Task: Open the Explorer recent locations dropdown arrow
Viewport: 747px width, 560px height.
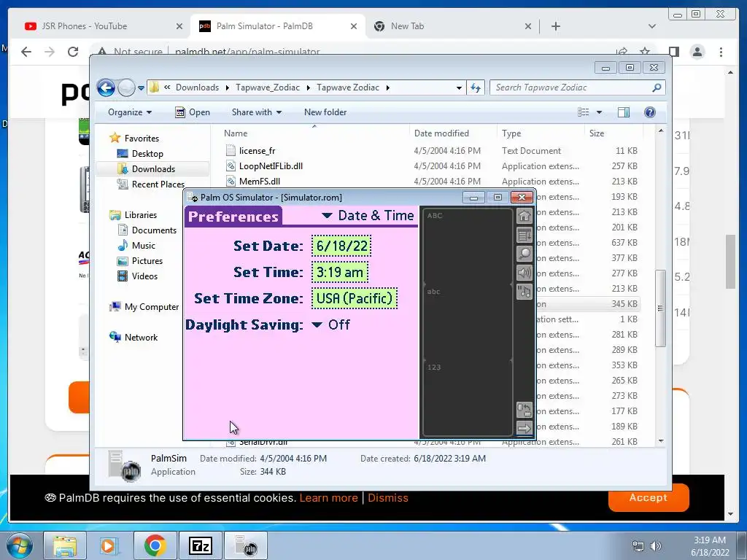Action: point(141,88)
